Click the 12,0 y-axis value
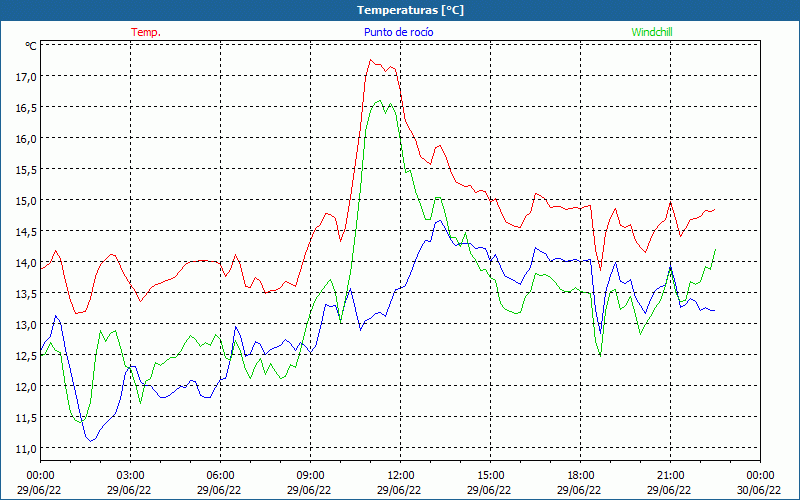The image size is (800, 500). [26, 386]
